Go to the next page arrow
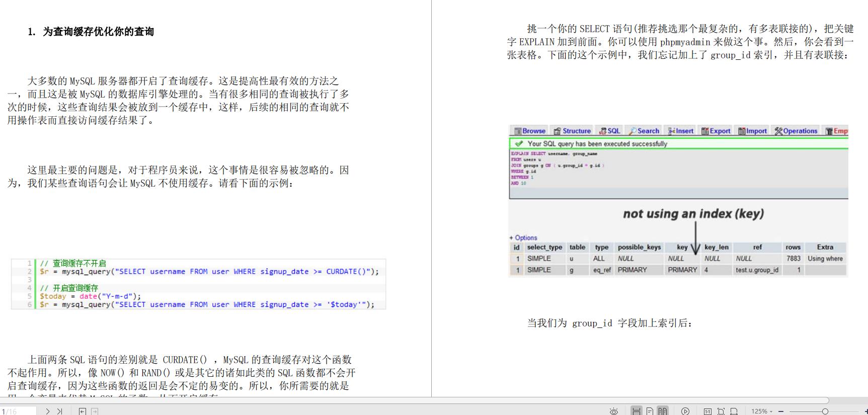Screen dimensions: 868x415 pyautogui.click(x=48, y=411)
